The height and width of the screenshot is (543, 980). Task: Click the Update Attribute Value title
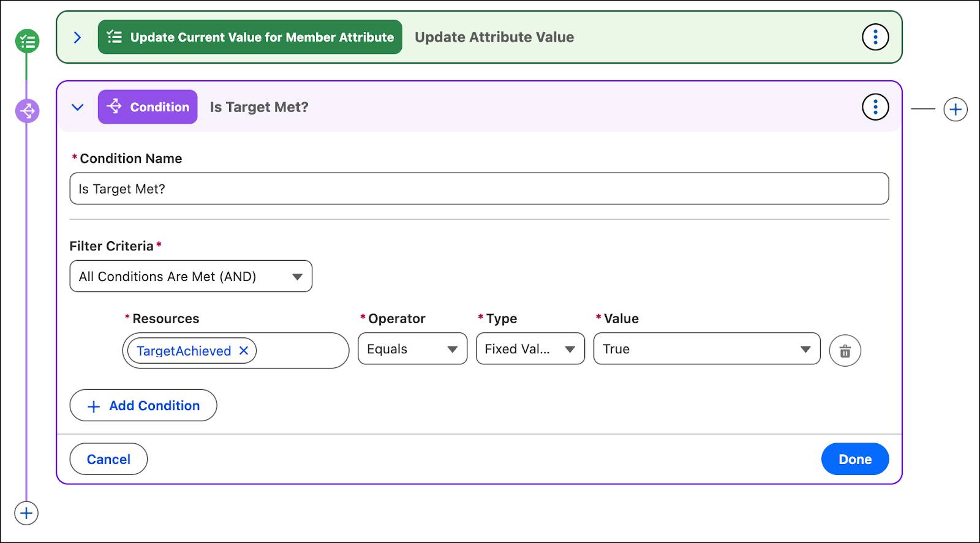pos(494,37)
